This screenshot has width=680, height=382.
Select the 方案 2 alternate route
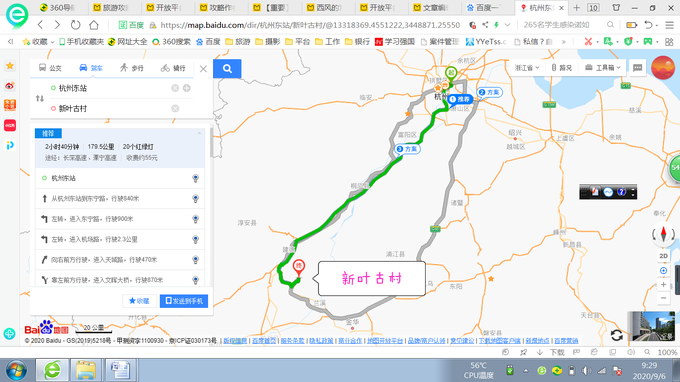[x=489, y=92]
